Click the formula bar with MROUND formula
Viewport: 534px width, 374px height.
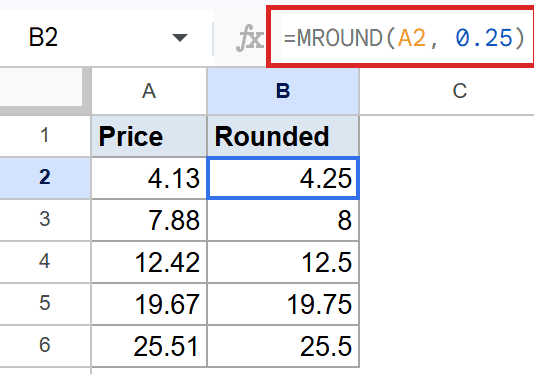click(x=402, y=37)
